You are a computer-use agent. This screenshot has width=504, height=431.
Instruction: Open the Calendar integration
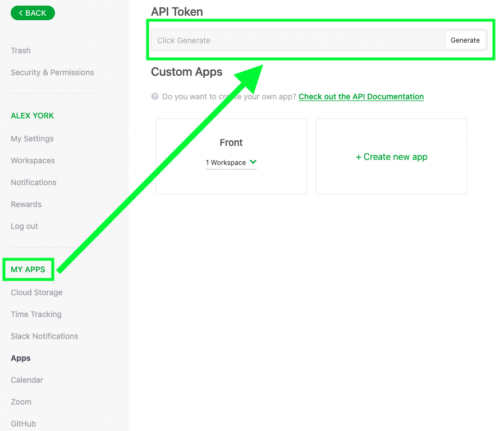pyautogui.click(x=26, y=380)
